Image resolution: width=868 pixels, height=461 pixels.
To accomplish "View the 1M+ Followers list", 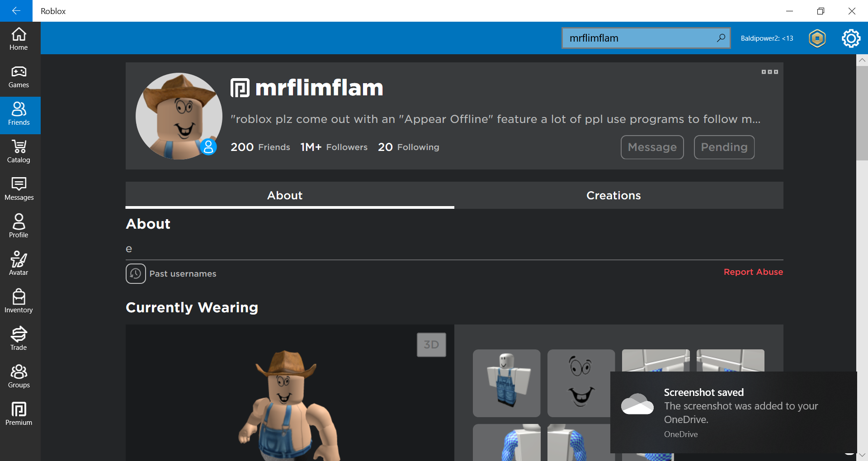I will [334, 147].
